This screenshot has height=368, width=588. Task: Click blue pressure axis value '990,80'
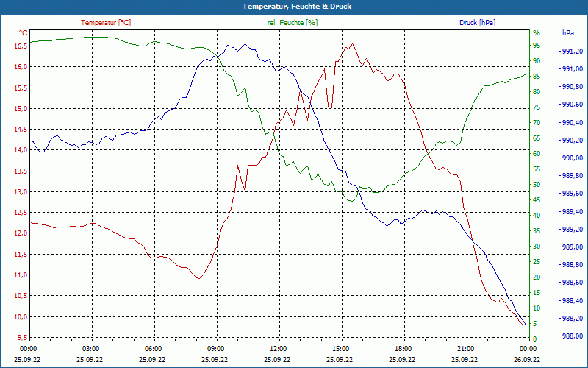pos(573,86)
